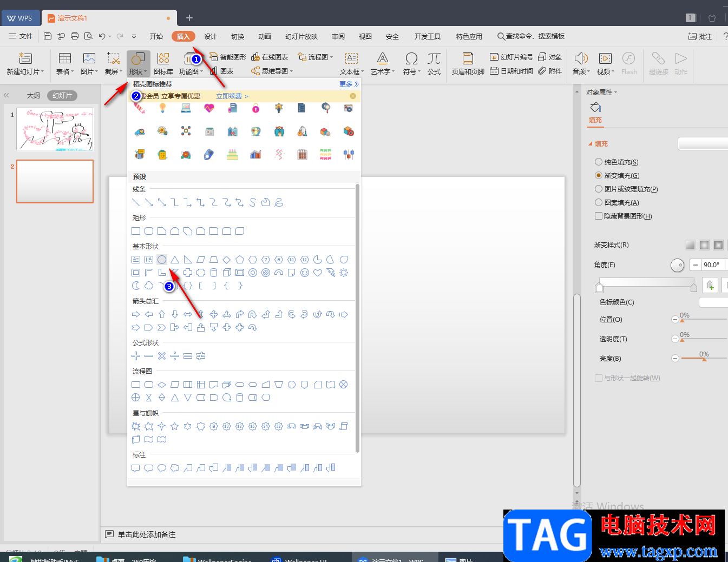Open the fill preset dropdown box

click(703, 143)
